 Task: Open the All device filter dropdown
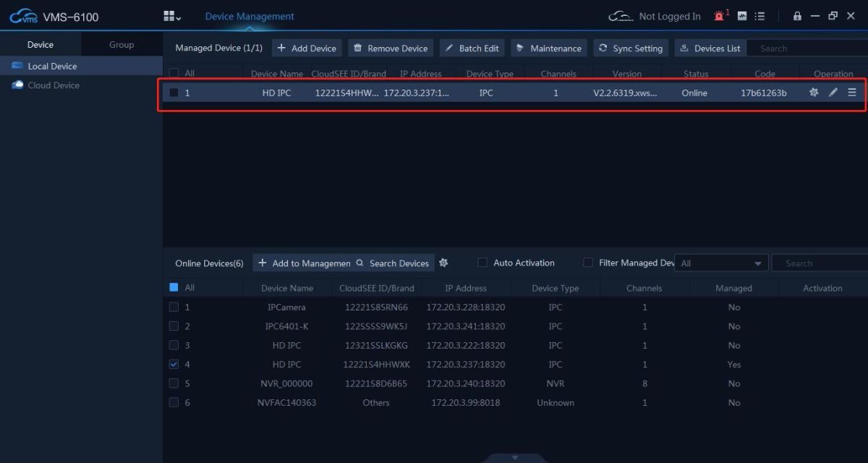point(721,263)
